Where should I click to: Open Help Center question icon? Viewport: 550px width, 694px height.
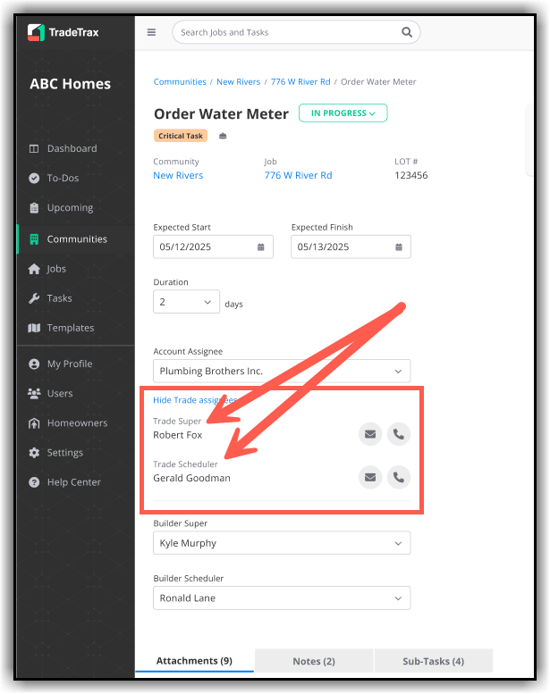coord(34,482)
